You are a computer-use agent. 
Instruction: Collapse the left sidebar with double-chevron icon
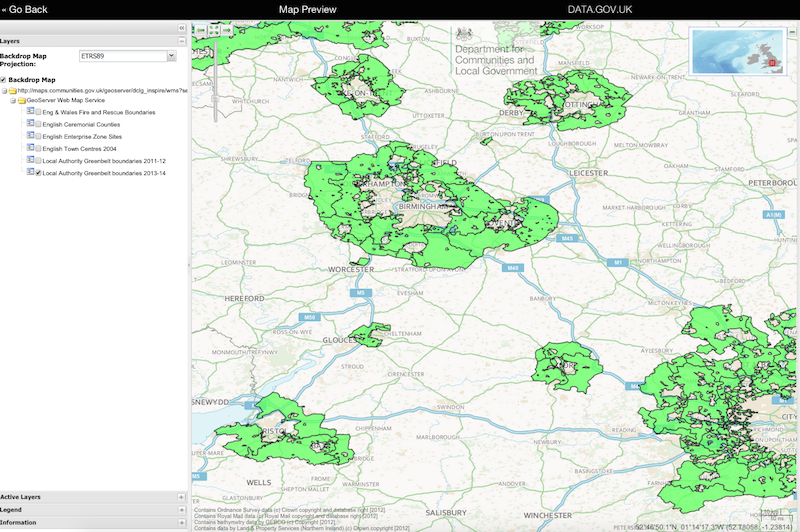coord(182,28)
